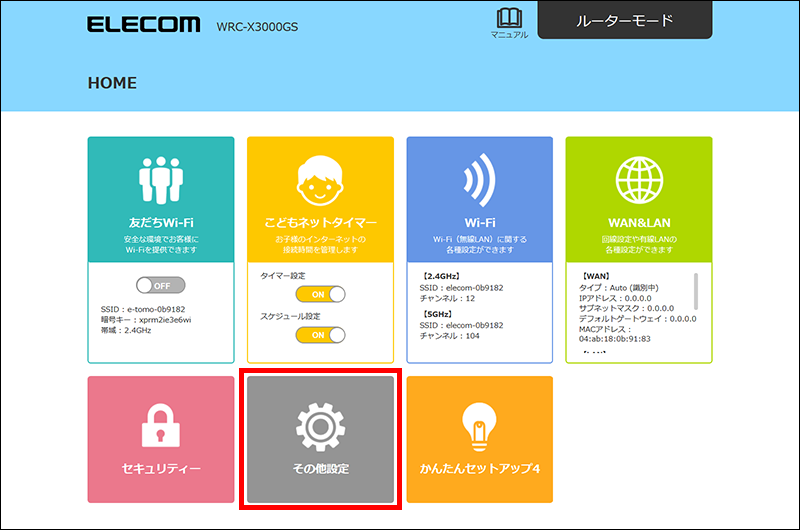Click the こどもネットタイマー title text
The width and height of the screenshot is (800, 530).
tap(320, 222)
